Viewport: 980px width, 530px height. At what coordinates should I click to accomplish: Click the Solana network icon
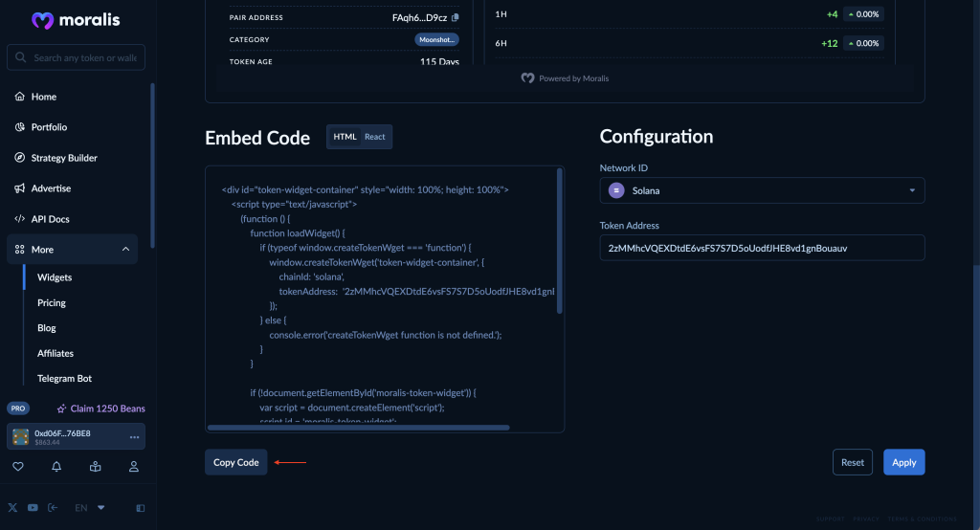pyautogui.click(x=616, y=190)
